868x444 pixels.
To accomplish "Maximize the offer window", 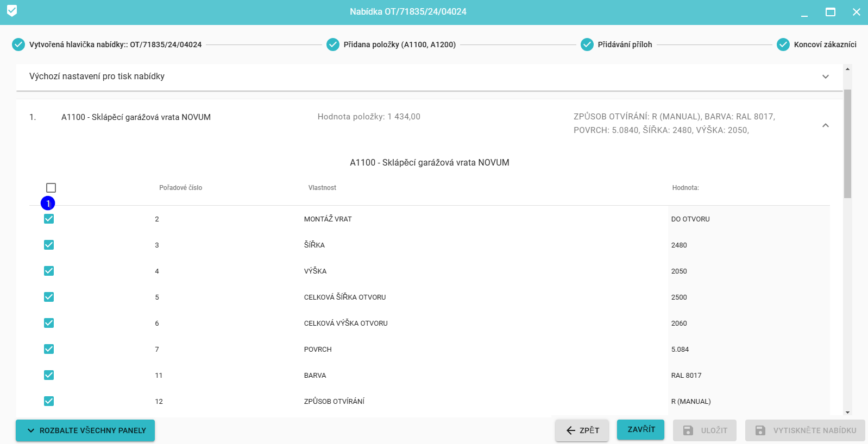I will (831, 12).
